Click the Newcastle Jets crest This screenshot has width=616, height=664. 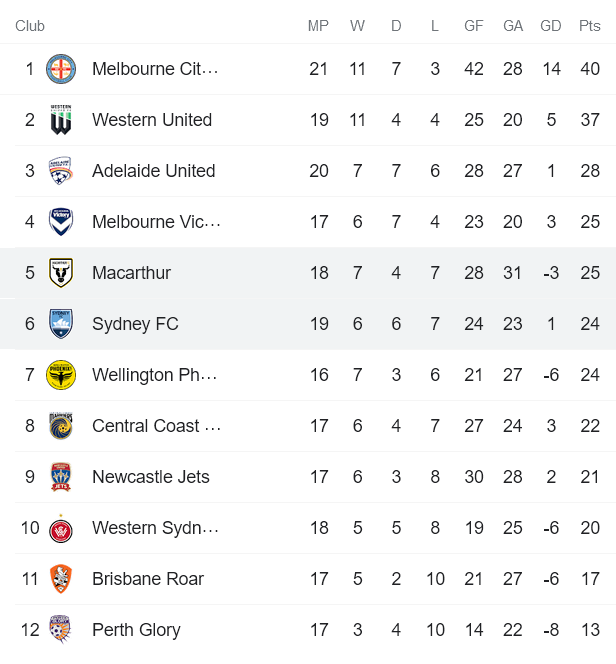[61, 477]
